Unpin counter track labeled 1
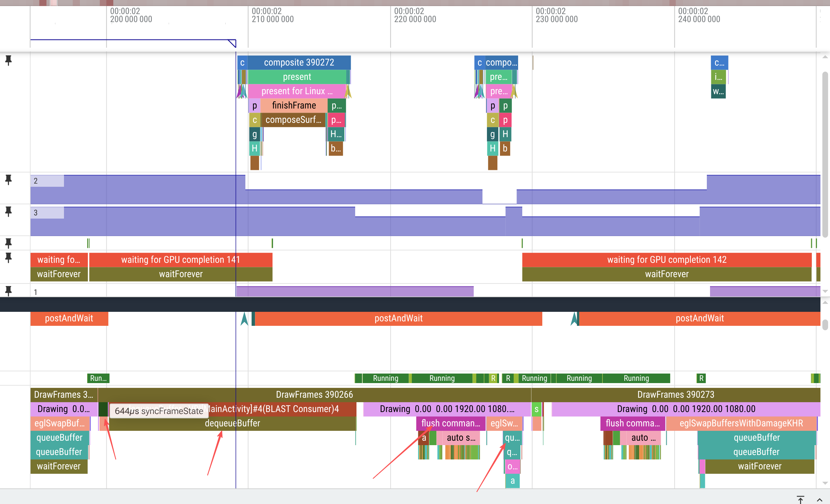This screenshot has height=504, width=830. 8,291
